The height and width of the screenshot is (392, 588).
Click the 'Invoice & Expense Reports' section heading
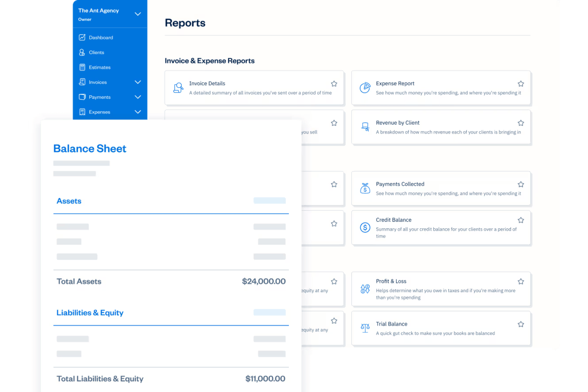210,61
